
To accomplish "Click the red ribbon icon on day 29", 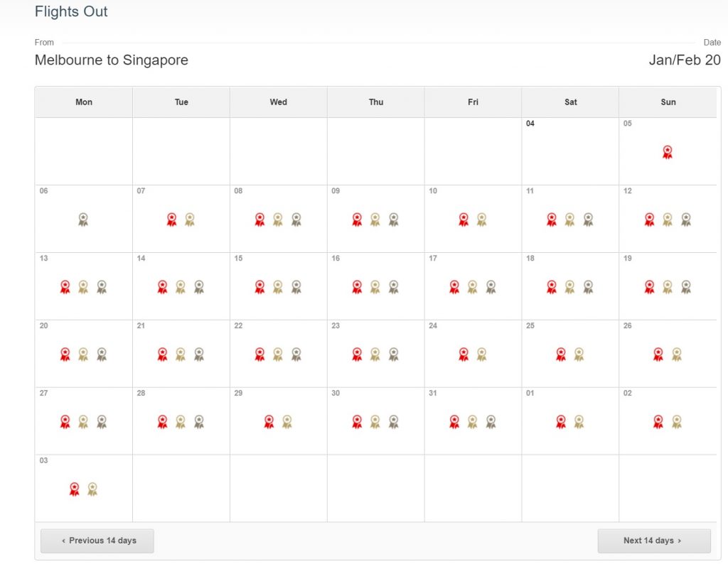I will coord(269,422).
